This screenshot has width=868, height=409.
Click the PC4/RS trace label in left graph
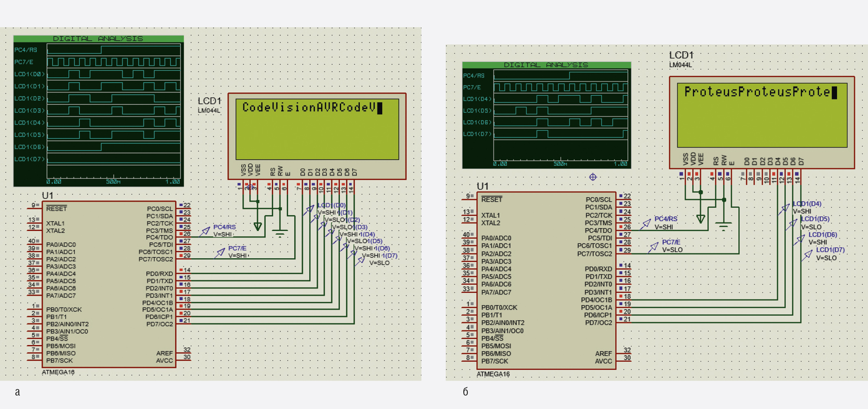(x=26, y=50)
